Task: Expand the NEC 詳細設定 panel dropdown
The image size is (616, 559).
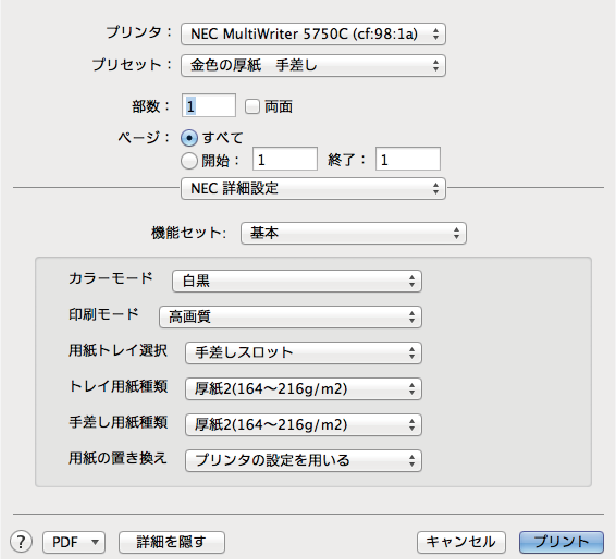Action: (311, 188)
